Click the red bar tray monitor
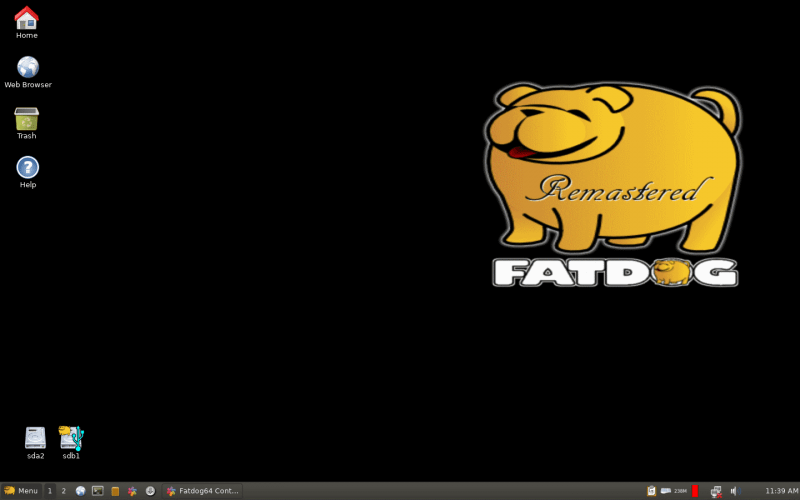 point(694,491)
